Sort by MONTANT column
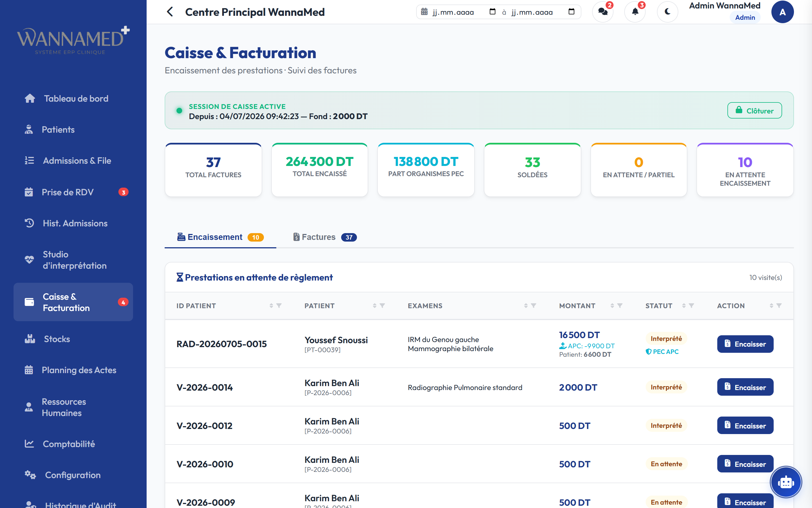This screenshot has height=508, width=812. 612,306
